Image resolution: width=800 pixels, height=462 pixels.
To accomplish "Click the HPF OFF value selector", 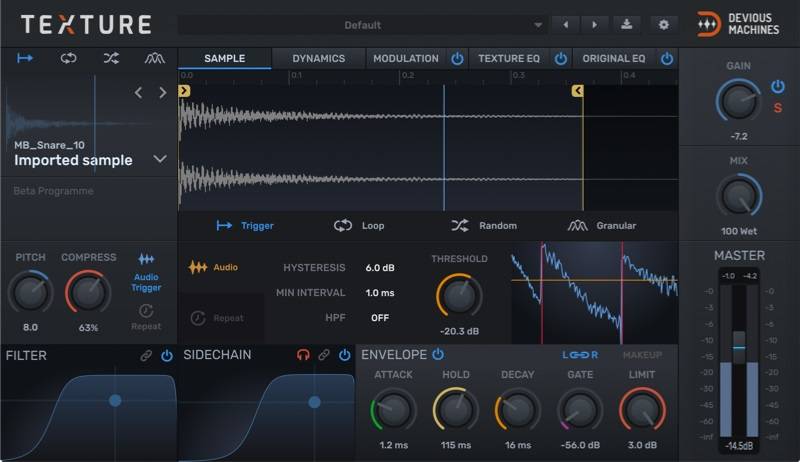I will tap(380, 318).
